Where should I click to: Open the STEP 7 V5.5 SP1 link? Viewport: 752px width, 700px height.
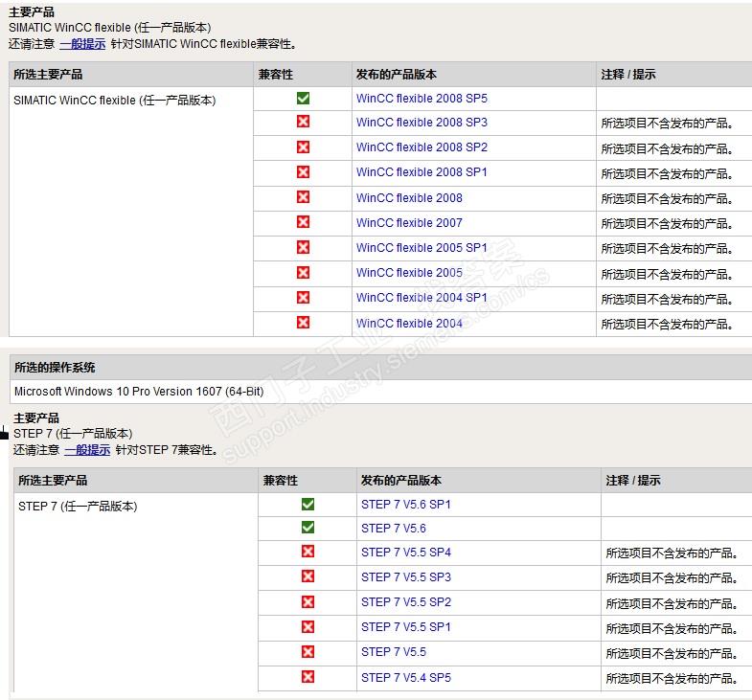coord(406,627)
